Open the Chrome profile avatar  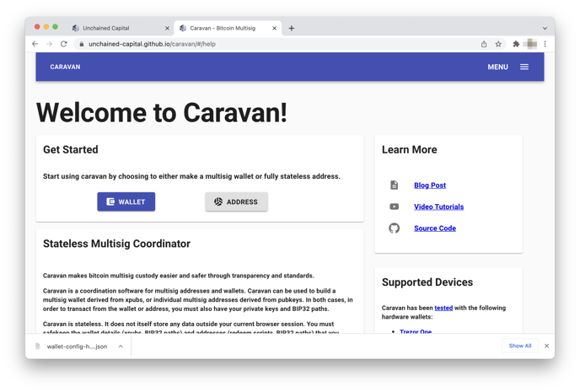point(531,44)
